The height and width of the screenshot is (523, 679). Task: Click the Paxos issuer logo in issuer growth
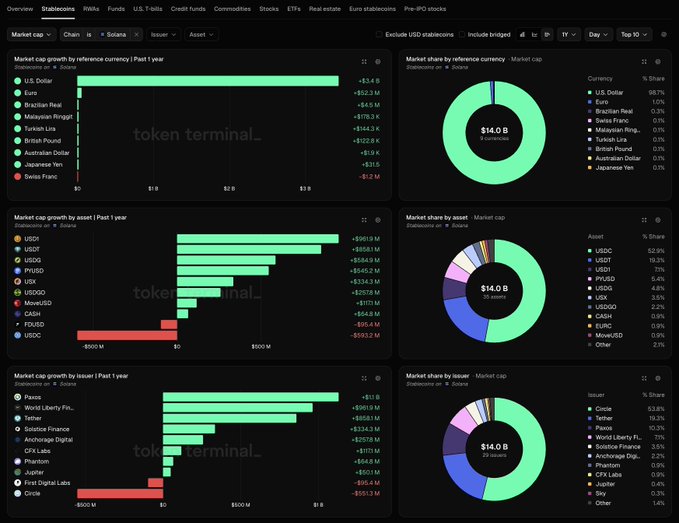(17, 397)
